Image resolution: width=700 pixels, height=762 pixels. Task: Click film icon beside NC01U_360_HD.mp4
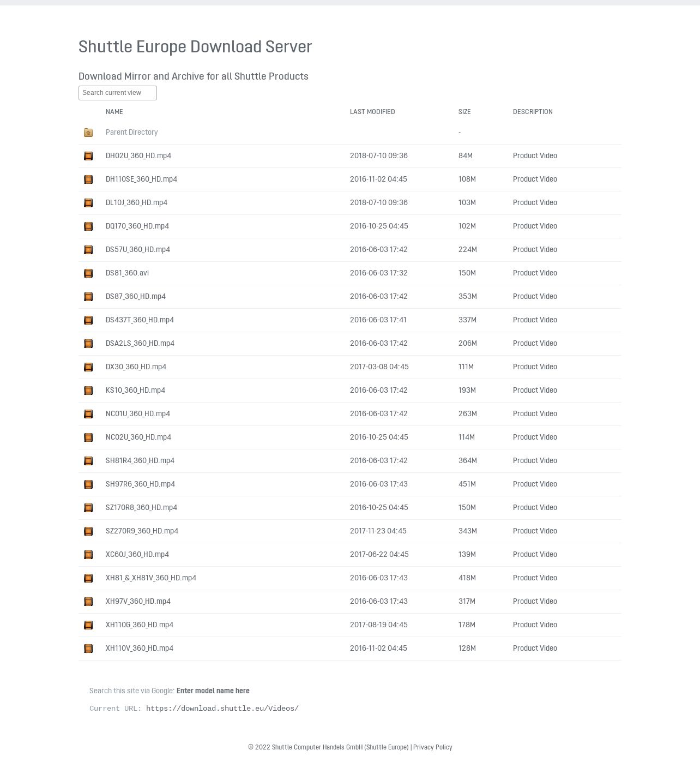coord(88,414)
